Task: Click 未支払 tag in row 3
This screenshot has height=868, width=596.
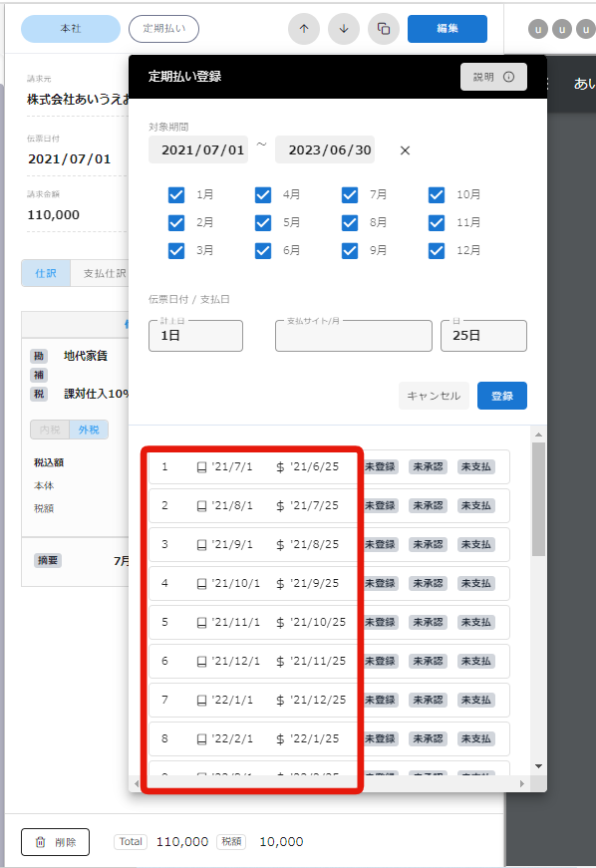Action: 476,545
